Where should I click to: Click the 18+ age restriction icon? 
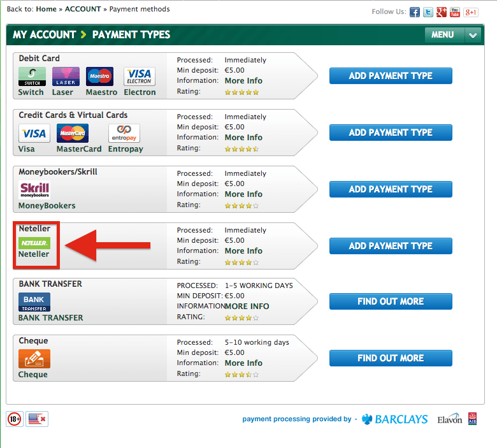point(14,419)
